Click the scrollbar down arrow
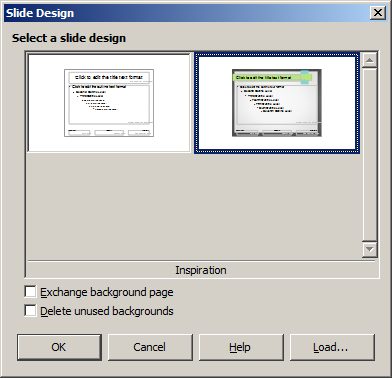Image resolution: width=392 pixels, height=378 pixels. 369,249
